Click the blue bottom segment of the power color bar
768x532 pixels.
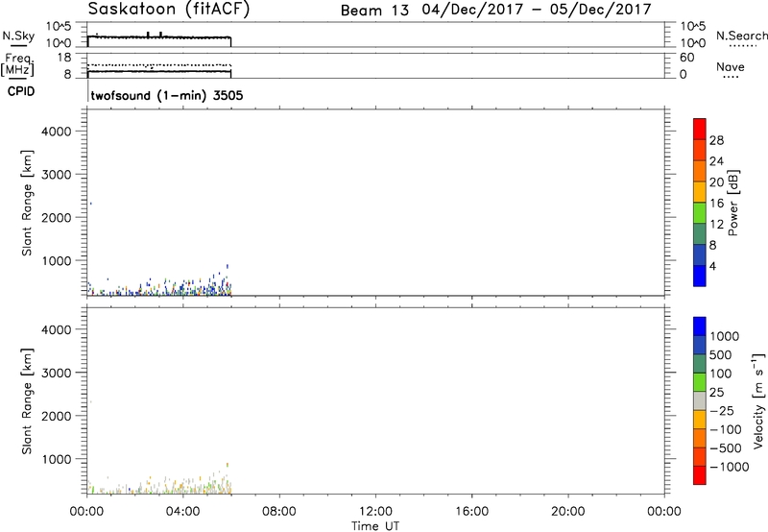click(700, 276)
